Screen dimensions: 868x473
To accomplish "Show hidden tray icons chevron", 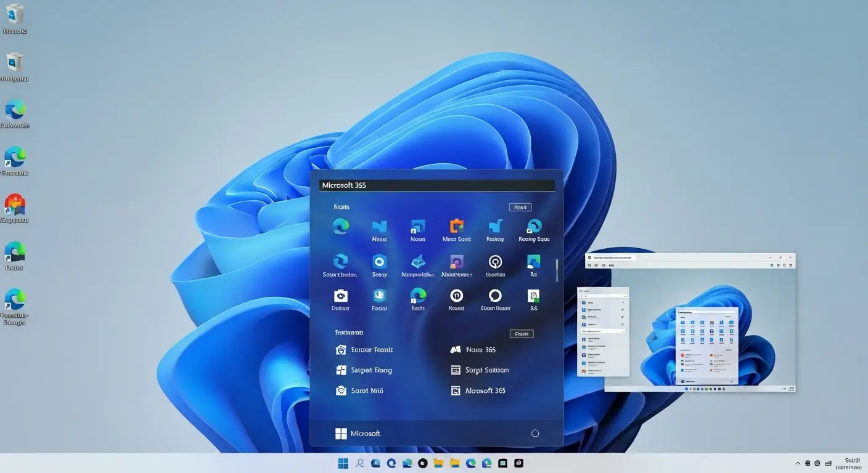I will pyautogui.click(x=798, y=463).
